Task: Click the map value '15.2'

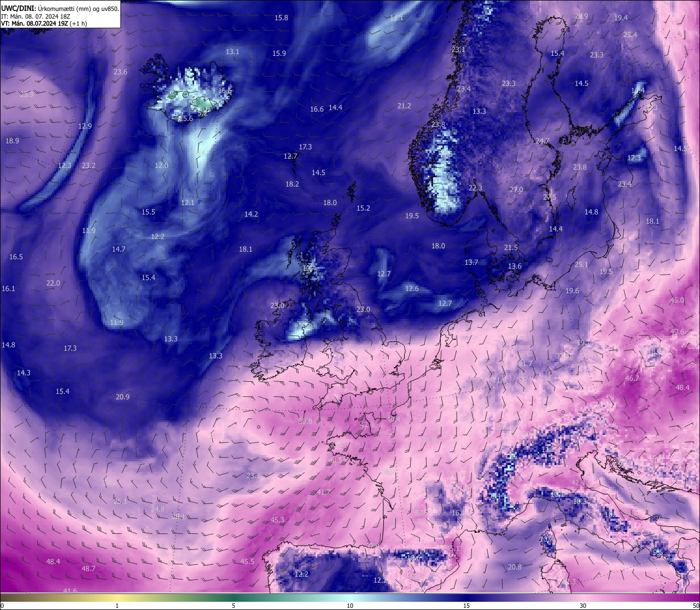Action: pyautogui.click(x=363, y=208)
